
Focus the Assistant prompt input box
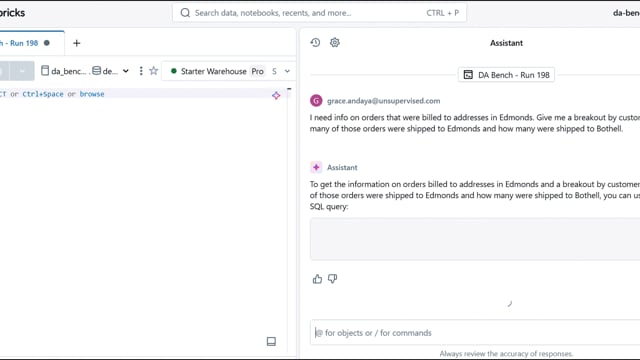(475, 333)
